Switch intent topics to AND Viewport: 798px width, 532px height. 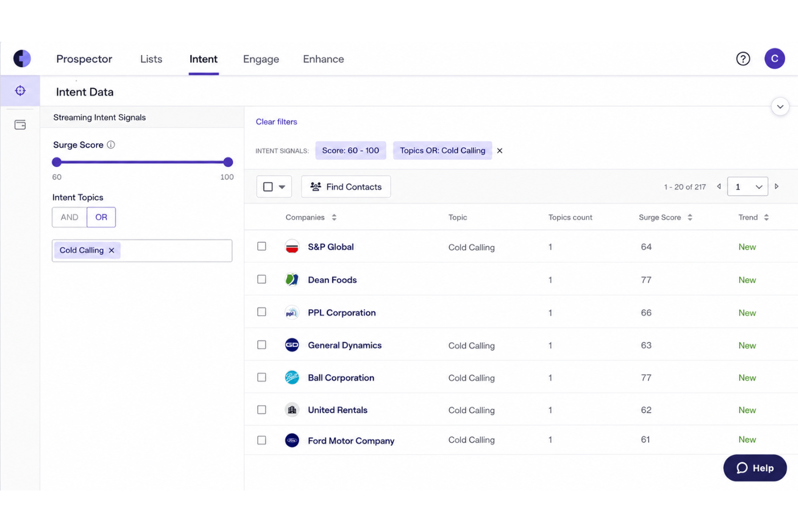[x=70, y=217]
